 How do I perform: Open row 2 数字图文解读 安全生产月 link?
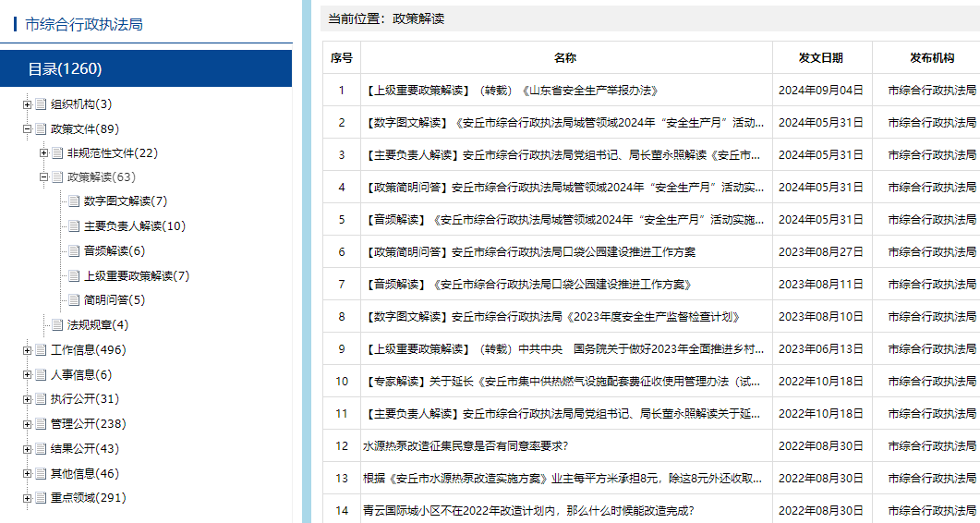point(563,123)
